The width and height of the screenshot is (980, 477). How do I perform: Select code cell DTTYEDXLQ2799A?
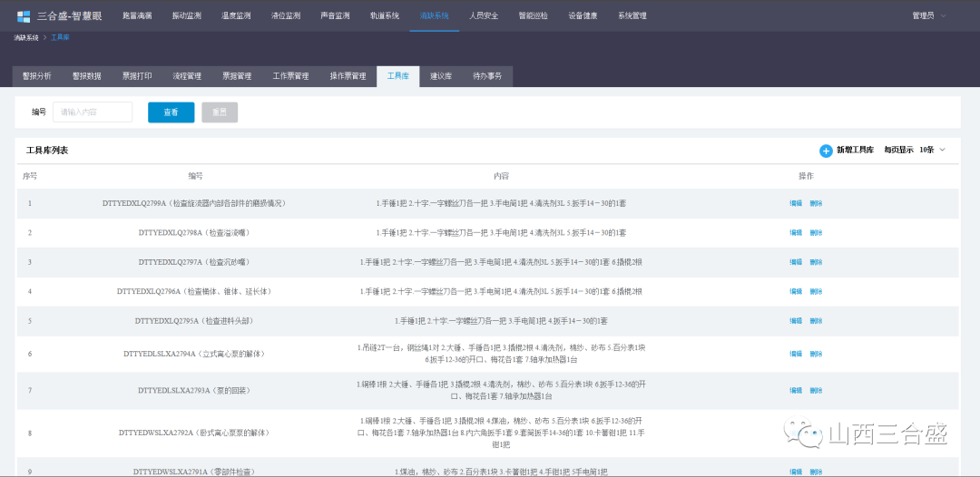pos(196,203)
